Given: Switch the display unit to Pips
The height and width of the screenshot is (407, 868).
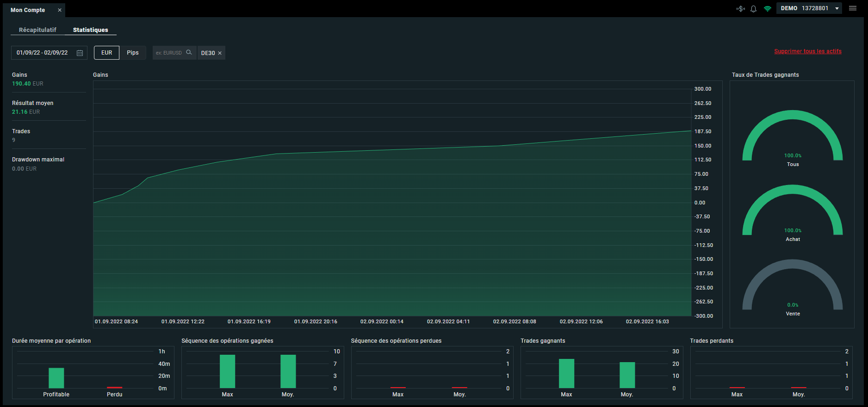Looking at the screenshot, I should 133,53.
